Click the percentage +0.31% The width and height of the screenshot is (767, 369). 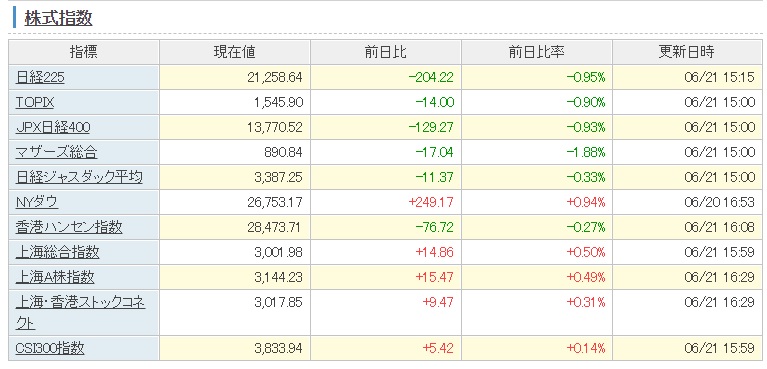586,302
